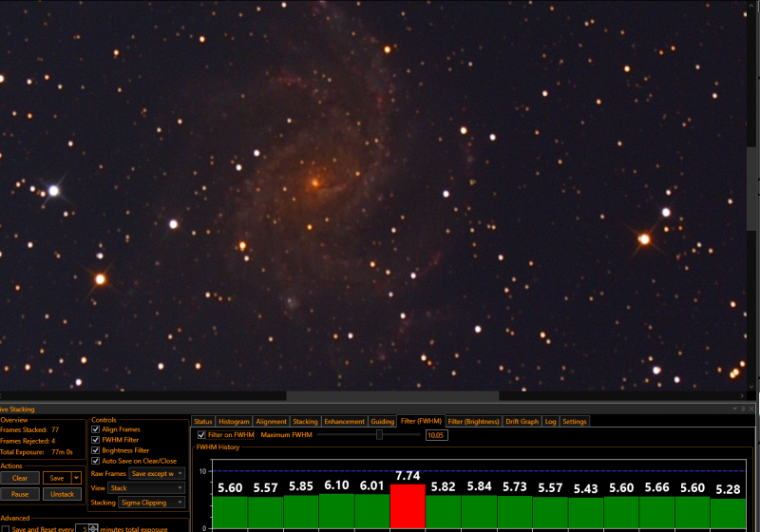Click the FWHM bar labeled 5.28

click(728, 514)
